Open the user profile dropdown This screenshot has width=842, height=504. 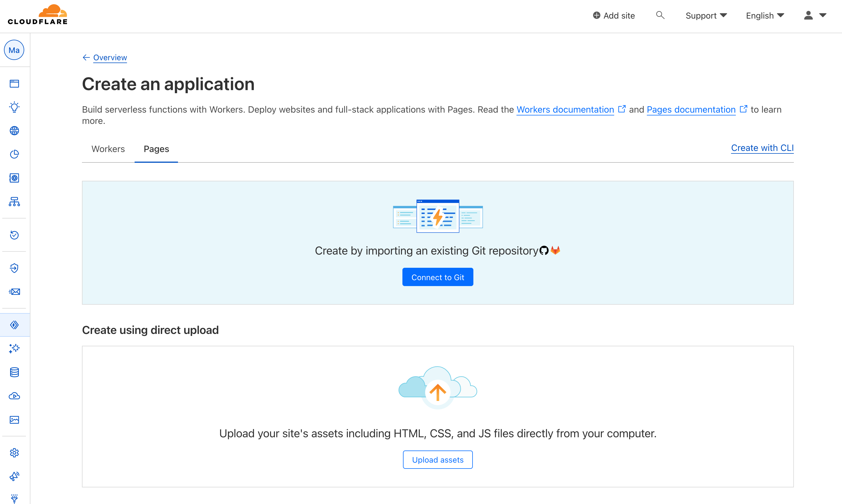814,15
